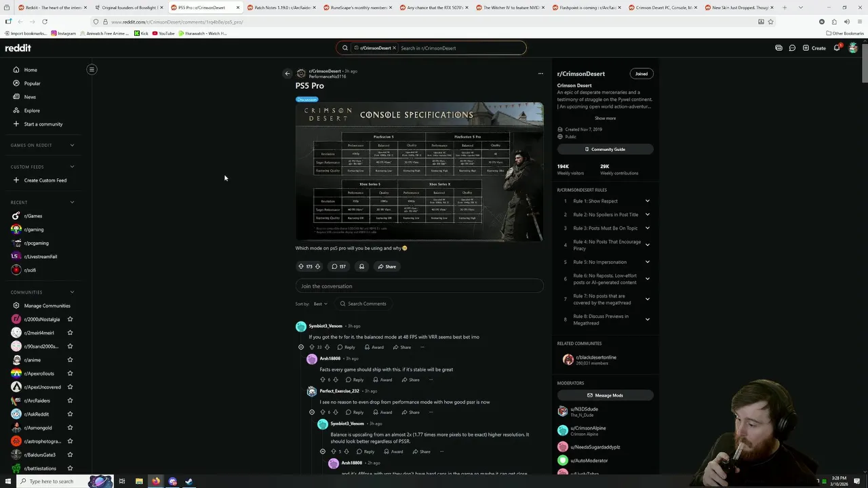Image resolution: width=868 pixels, height=488 pixels.
Task: Collapse the Recent section
Action: click(72, 202)
